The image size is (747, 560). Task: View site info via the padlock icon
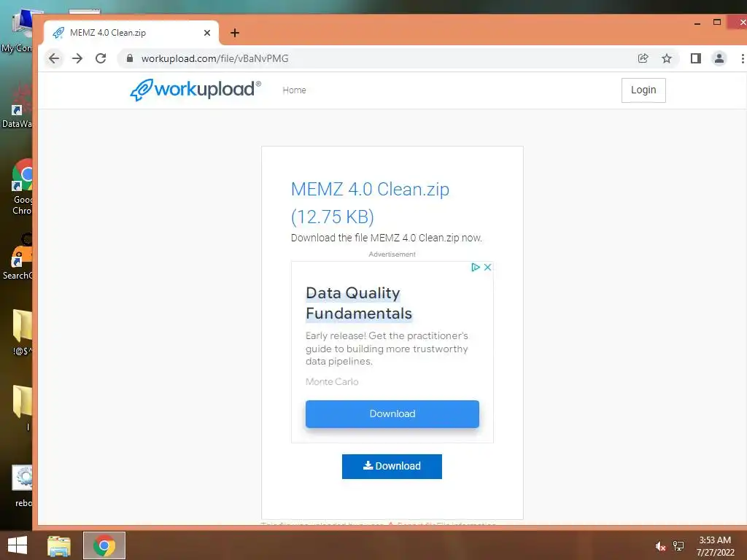[130, 58]
